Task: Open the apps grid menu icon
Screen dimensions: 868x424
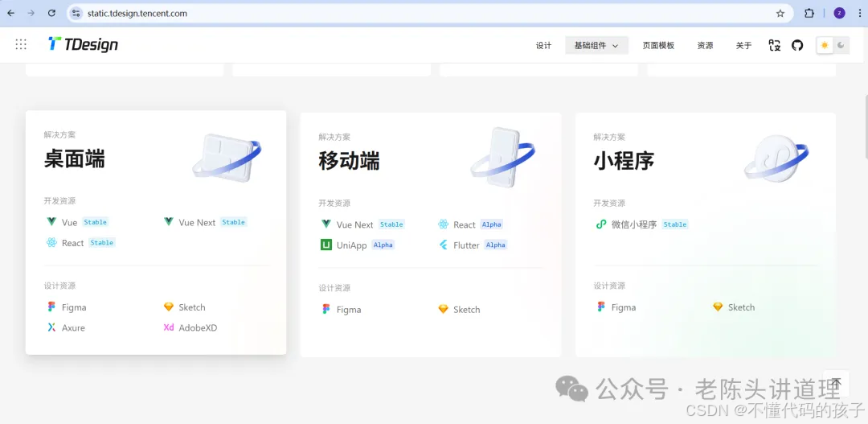Action: 21,44
